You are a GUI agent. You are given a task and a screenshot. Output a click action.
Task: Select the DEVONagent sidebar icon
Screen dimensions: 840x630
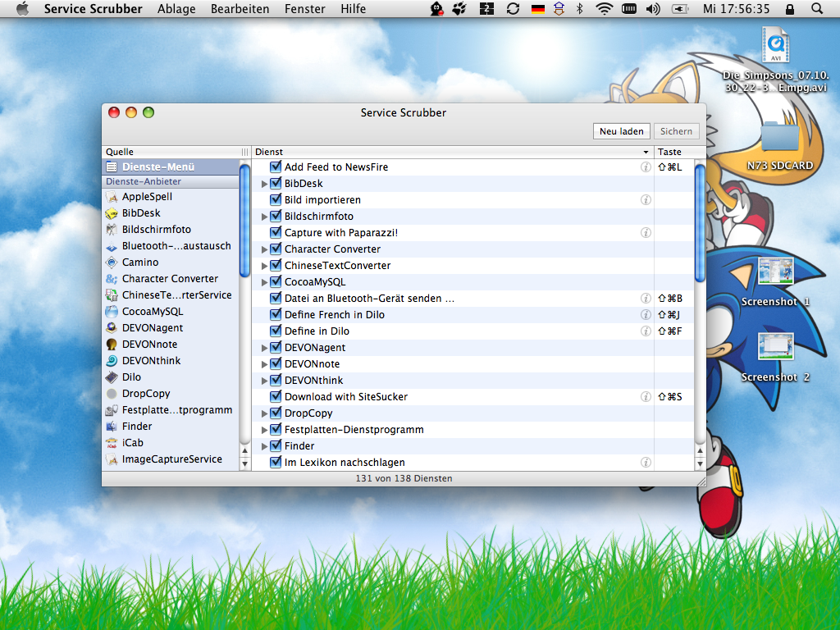click(x=112, y=328)
